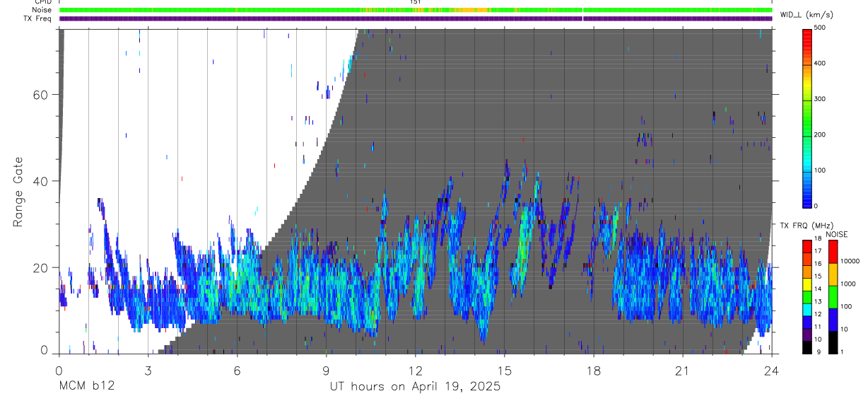Click the orange 400 km/s colorbar segment

(x=807, y=64)
